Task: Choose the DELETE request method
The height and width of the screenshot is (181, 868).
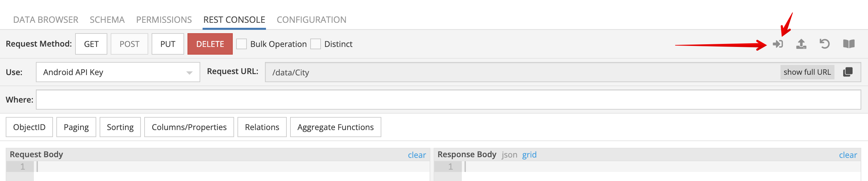Action: click(x=210, y=44)
